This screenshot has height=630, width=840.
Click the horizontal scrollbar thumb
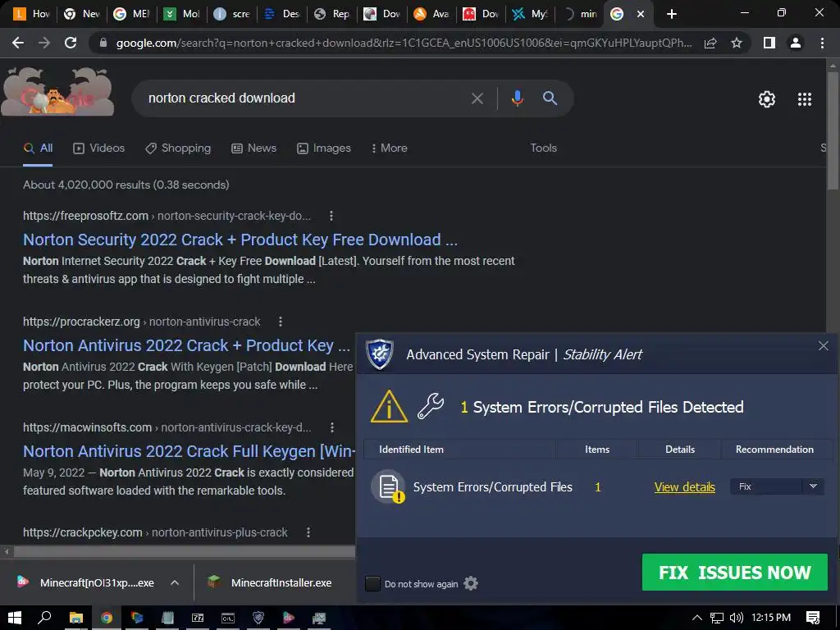pos(184,551)
